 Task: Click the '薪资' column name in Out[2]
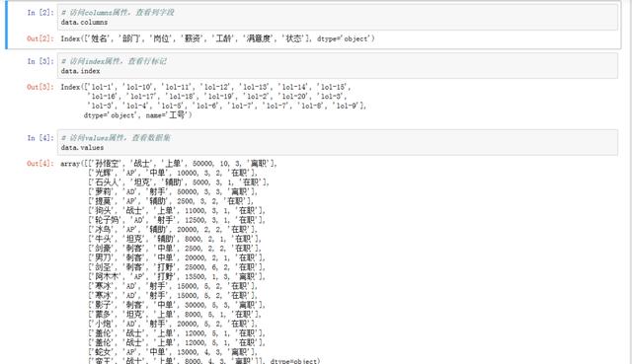[x=193, y=38]
